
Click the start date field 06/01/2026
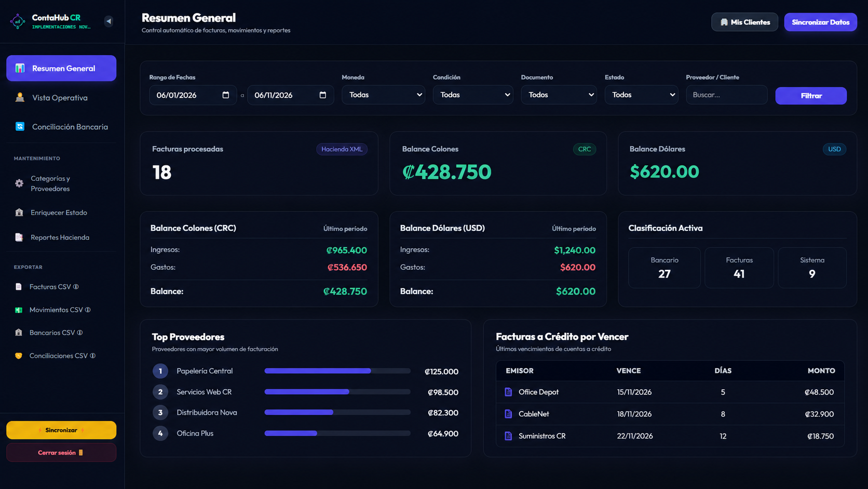pyautogui.click(x=193, y=95)
